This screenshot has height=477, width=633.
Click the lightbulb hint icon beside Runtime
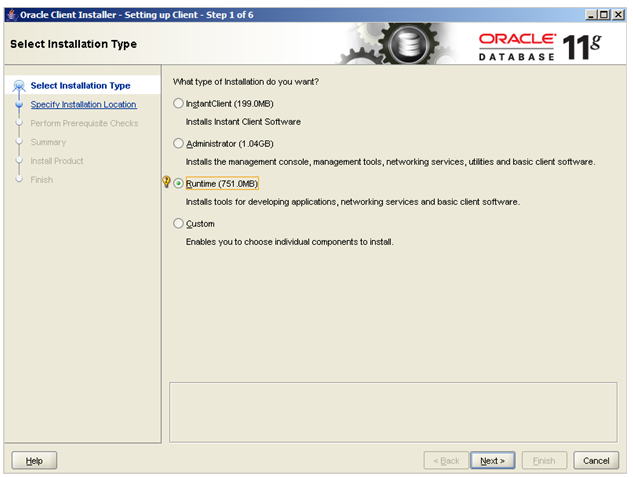click(x=166, y=182)
